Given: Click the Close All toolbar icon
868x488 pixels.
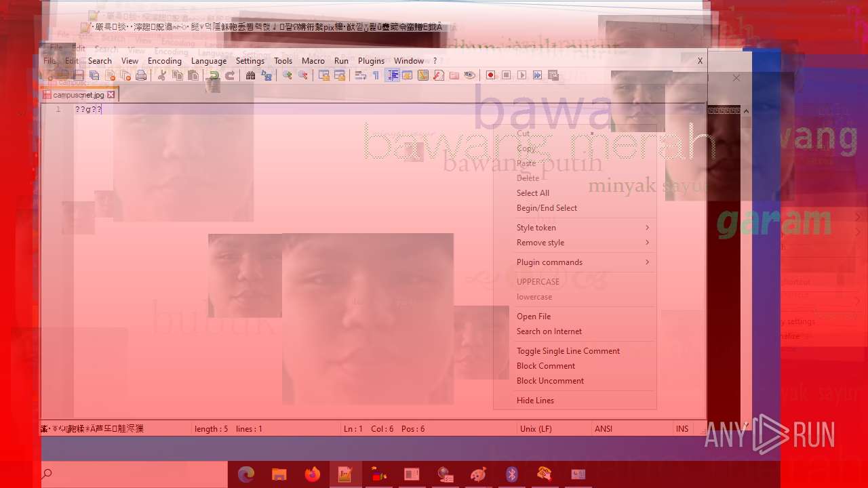Looking at the screenshot, I should [x=125, y=75].
